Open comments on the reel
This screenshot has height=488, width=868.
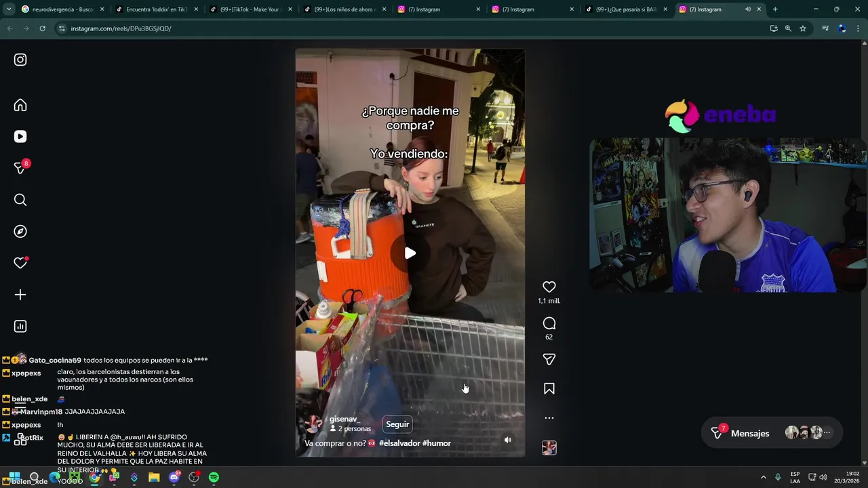549,323
